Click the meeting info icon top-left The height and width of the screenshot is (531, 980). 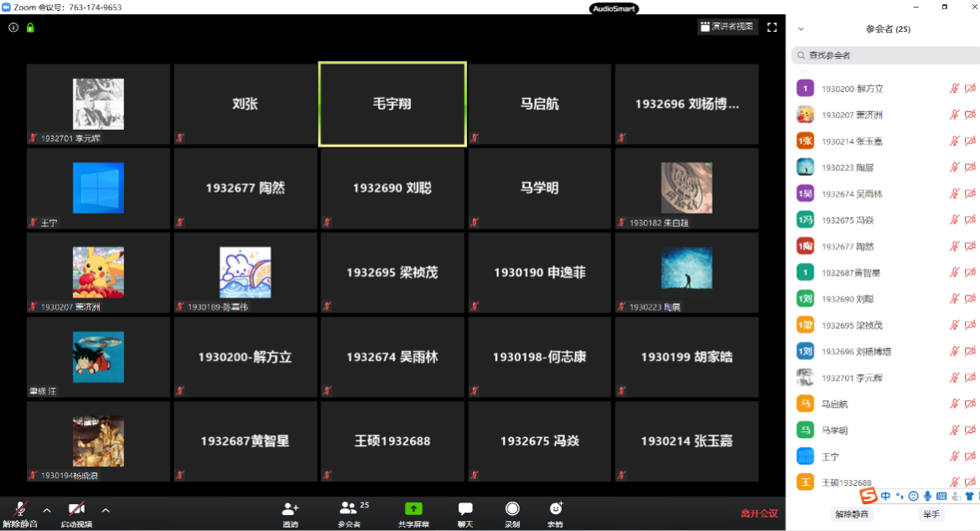[13, 27]
